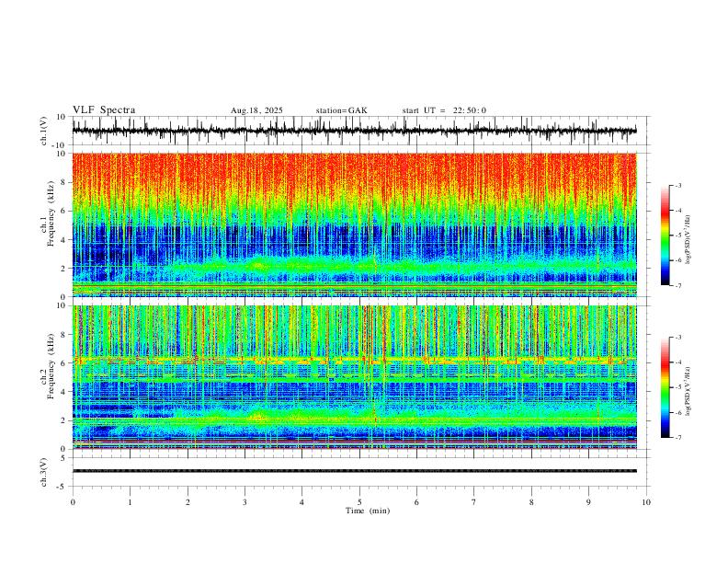The width and height of the screenshot is (728, 563).
Task: Click the ch.3(V) axis label
Action: point(44,472)
